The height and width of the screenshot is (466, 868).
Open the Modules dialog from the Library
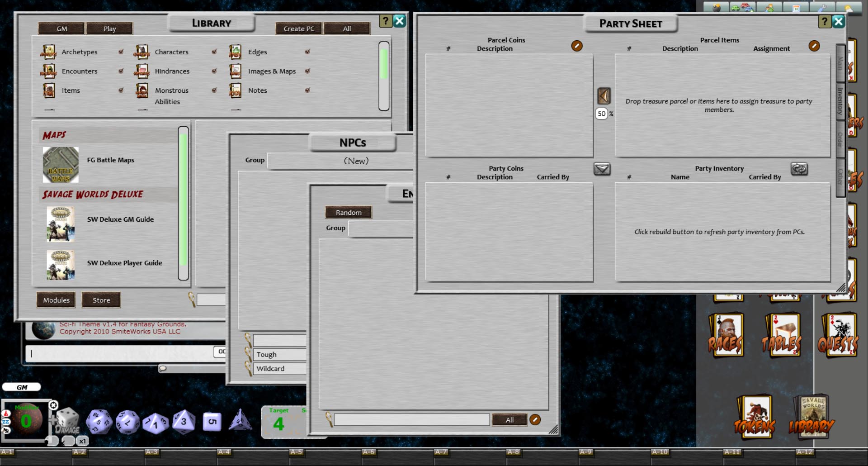click(56, 300)
